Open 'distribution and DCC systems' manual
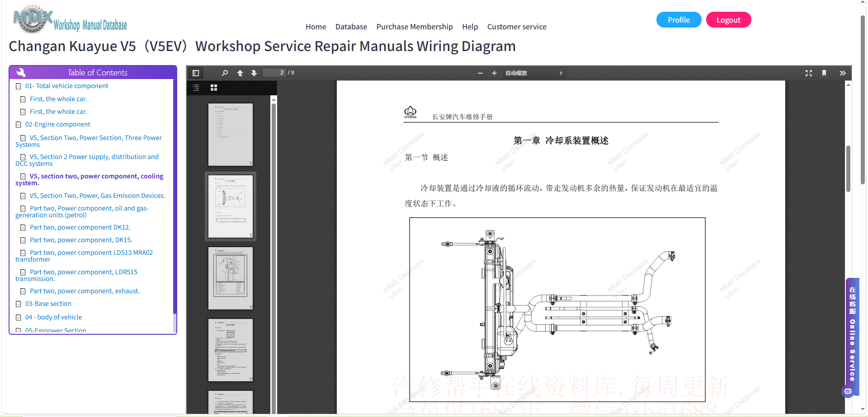Image resolution: width=868 pixels, height=417 pixels. (87, 160)
